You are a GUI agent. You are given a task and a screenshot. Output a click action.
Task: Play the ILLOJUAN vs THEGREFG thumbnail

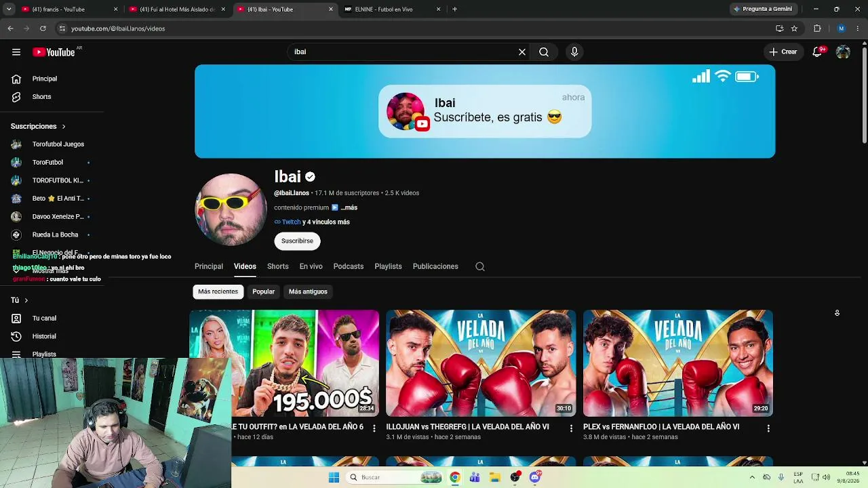481,363
